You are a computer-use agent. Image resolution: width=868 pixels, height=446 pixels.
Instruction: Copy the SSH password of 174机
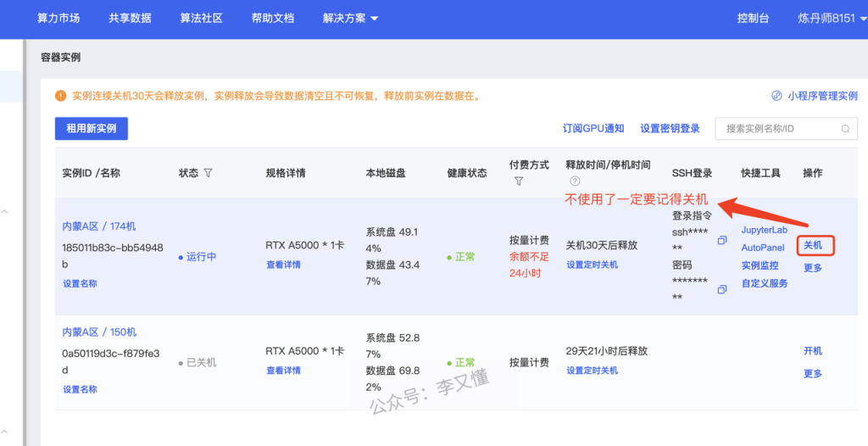tap(722, 290)
